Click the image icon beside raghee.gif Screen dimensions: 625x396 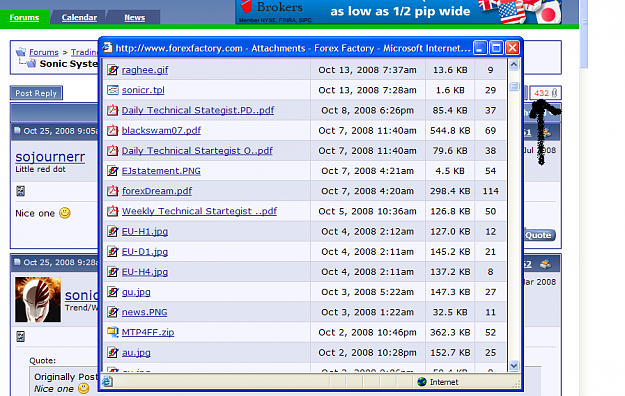112,70
